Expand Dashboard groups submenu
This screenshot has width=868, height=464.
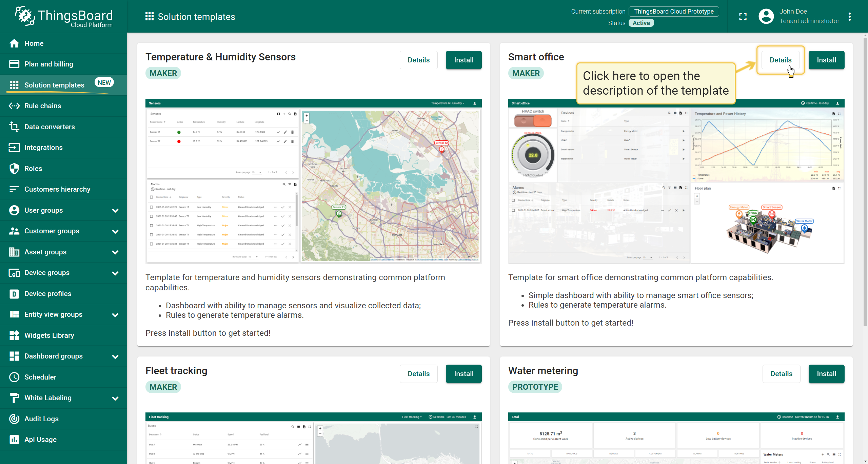[x=115, y=356]
